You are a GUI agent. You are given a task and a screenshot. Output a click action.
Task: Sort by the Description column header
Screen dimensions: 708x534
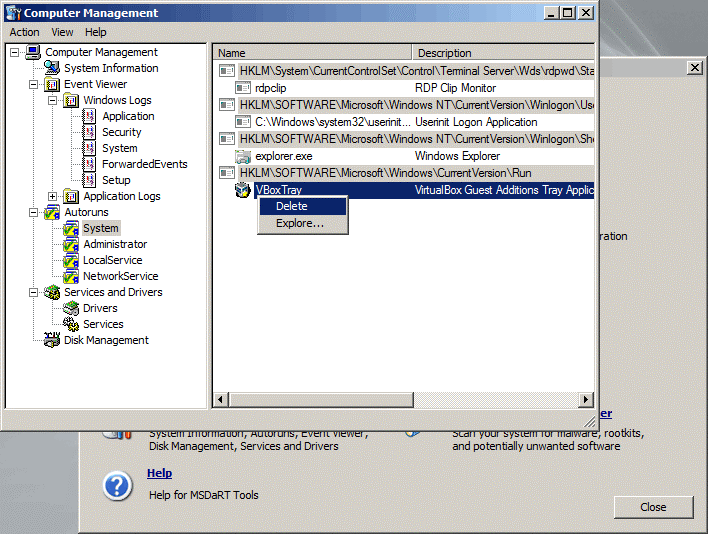[x=503, y=53]
